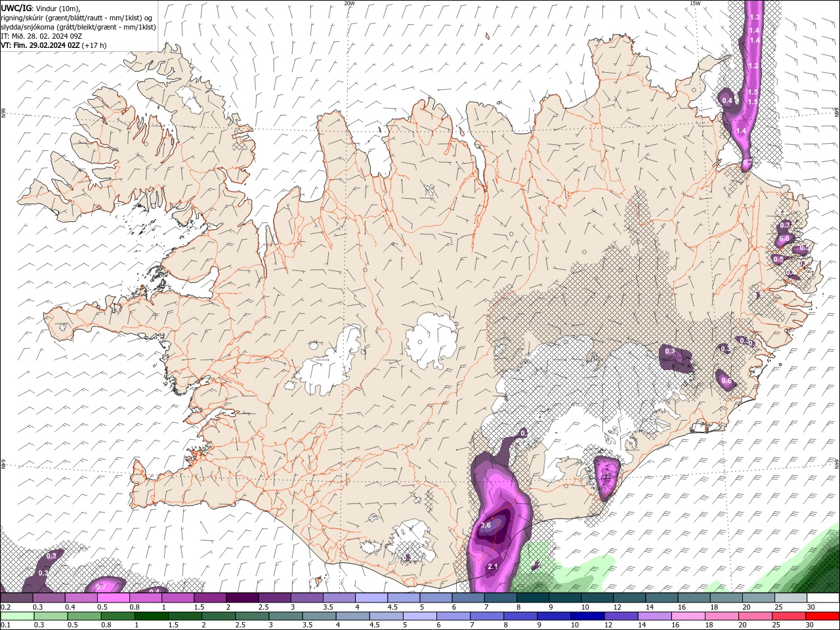Click the '(+17 h)' forecast offset text
This screenshot has width=840, height=630.
94,45
